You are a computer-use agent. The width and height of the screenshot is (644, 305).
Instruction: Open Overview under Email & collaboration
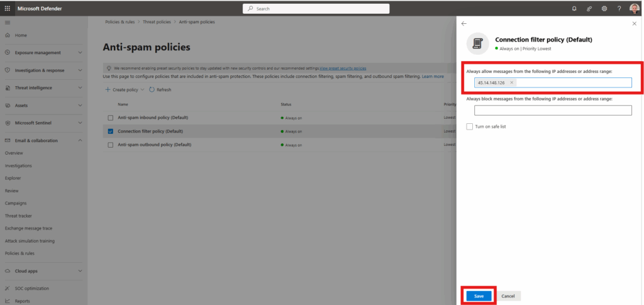[x=14, y=153]
